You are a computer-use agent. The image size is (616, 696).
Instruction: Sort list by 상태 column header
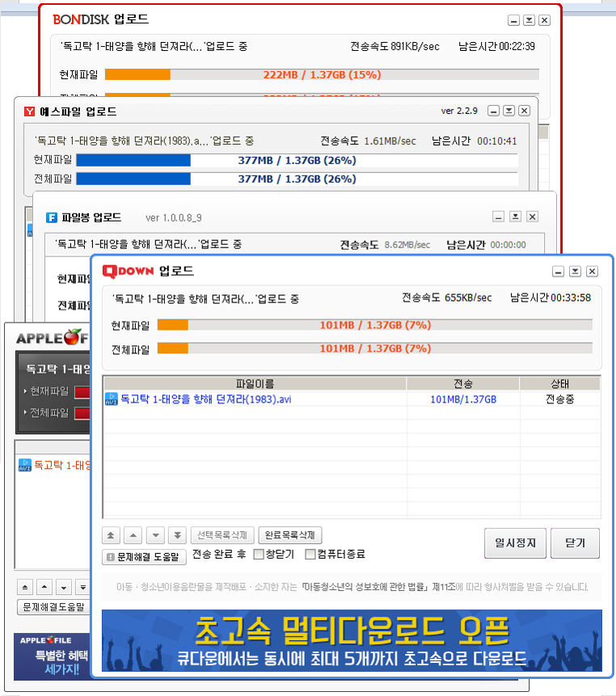click(559, 383)
